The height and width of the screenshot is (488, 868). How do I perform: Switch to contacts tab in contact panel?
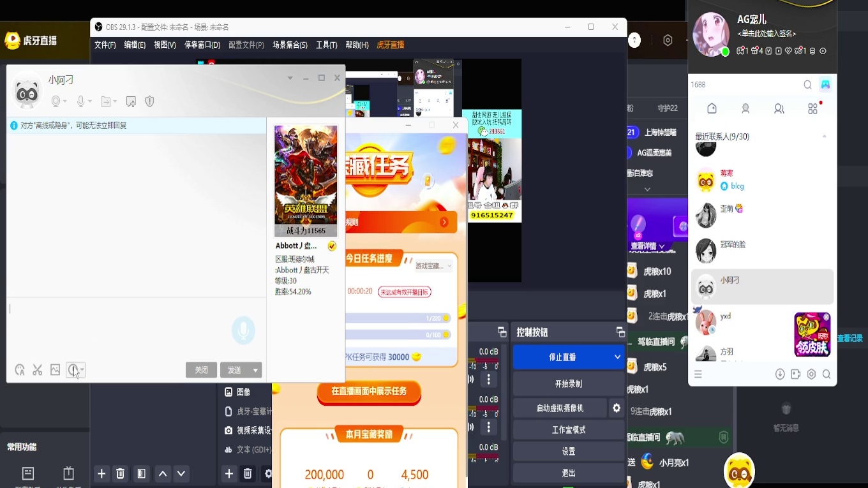pos(745,109)
